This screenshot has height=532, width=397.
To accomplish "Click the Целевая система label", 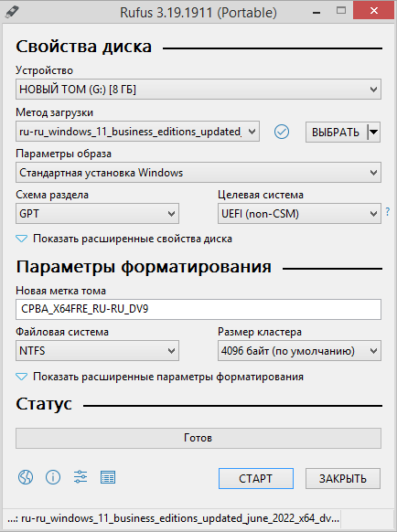I will coord(261,195).
